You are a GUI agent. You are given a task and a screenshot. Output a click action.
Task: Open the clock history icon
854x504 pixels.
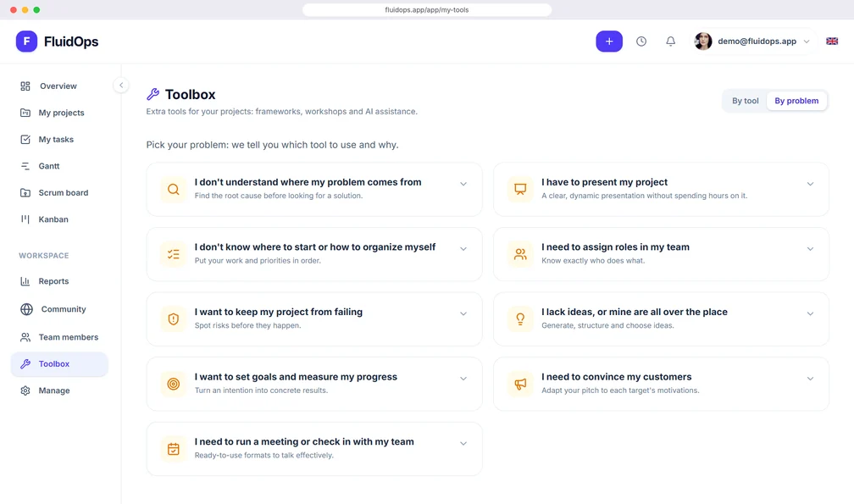pyautogui.click(x=641, y=42)
